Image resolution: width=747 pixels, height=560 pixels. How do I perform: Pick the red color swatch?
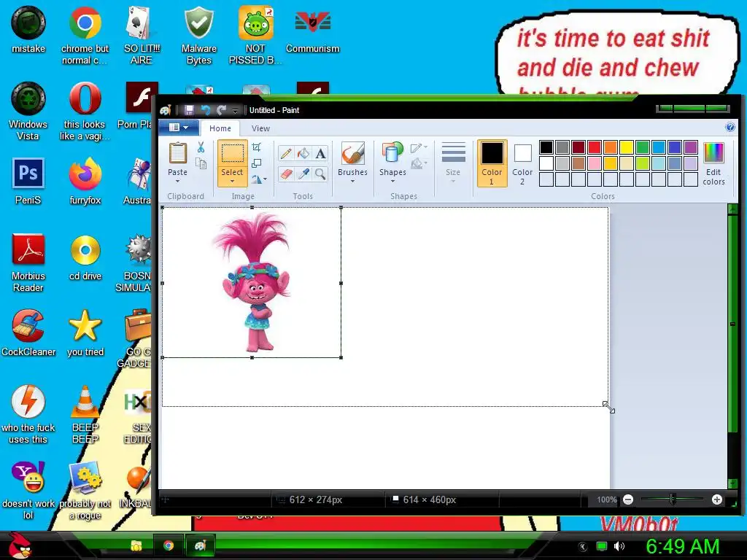coord(595,147)
